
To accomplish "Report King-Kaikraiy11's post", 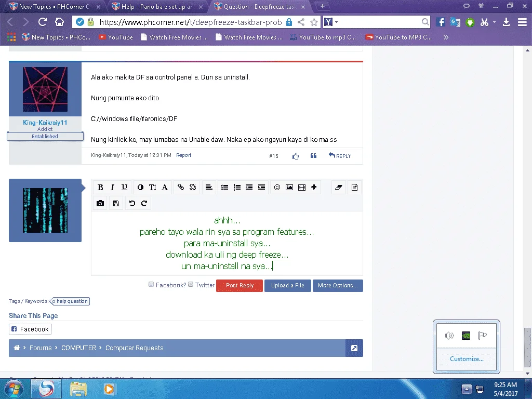I will point(183,155).
